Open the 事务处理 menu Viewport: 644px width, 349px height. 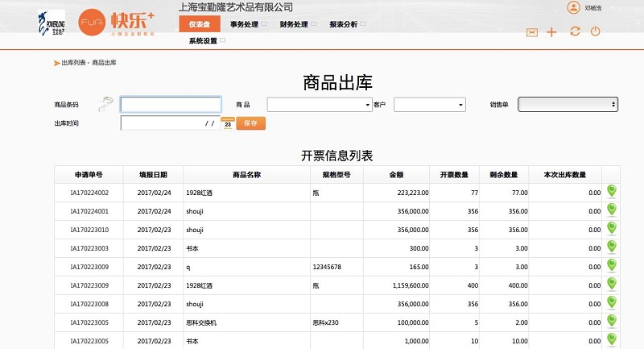pyautogui.click(x=247, y=24)
